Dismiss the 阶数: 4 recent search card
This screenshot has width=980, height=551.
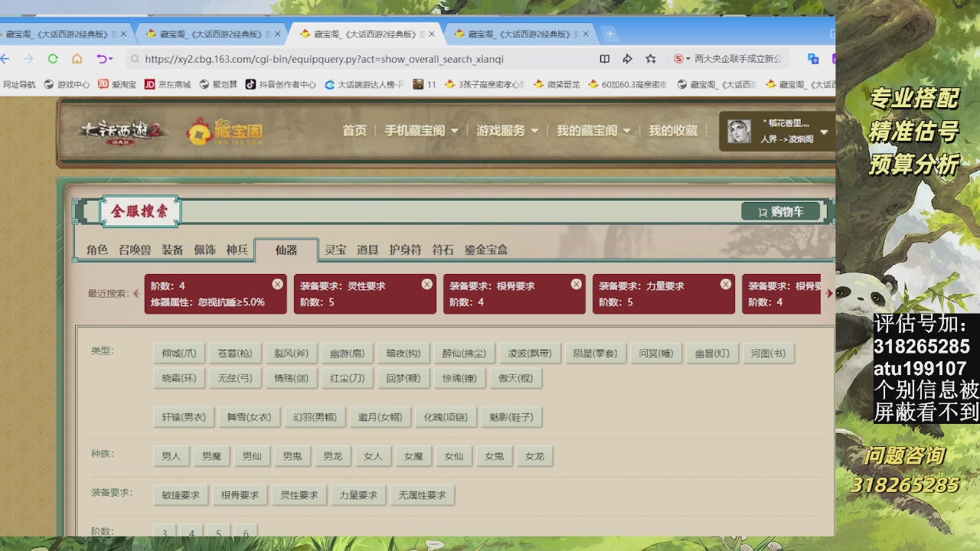tap(277, 283)
